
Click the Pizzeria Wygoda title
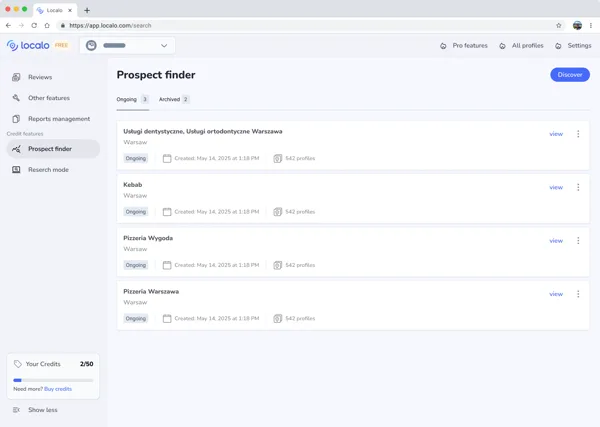click(148, 238)
